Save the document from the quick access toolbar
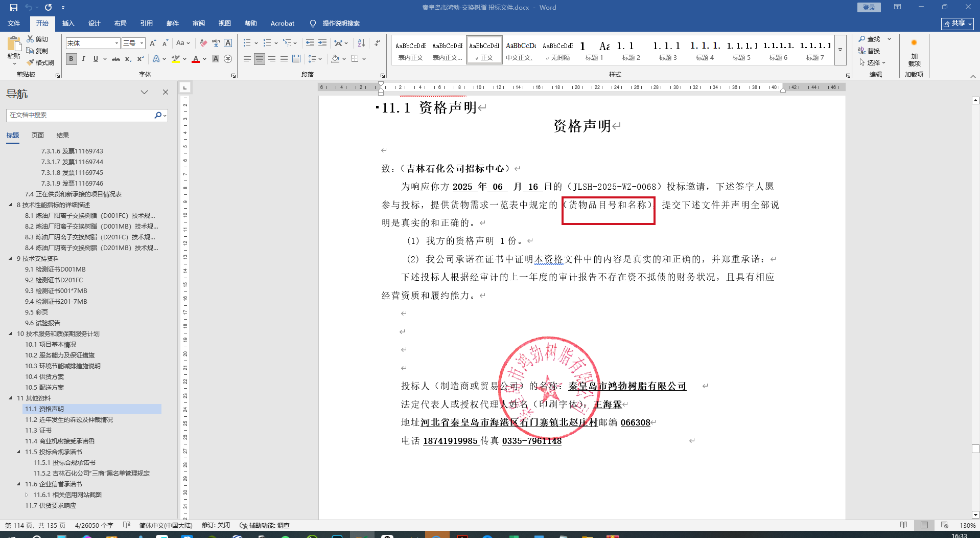980x538 pixels. [14, 8]
